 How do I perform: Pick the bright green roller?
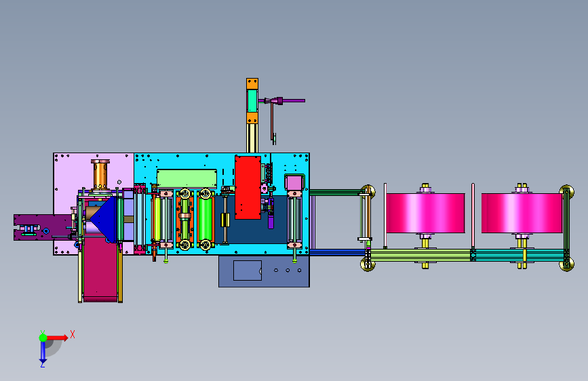coord(205,220)
